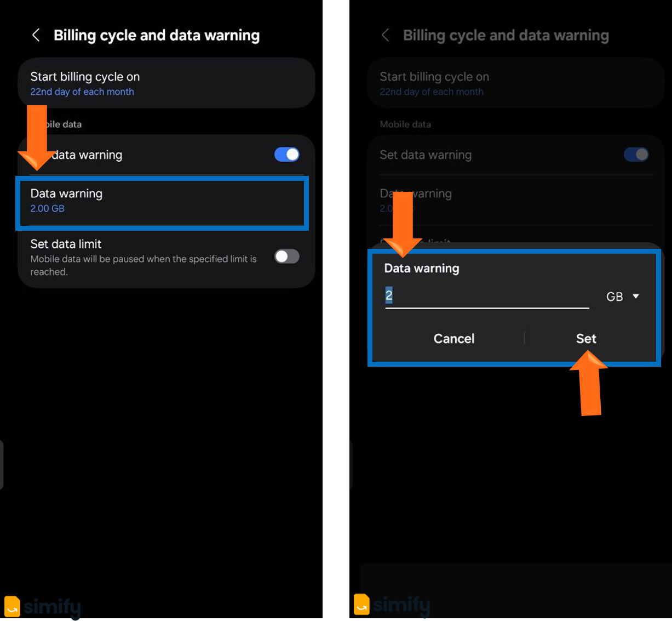The height and width of the screenshot is (621, 672).
Task: Enable the Set data limit switch
Action: click(286, 257)
